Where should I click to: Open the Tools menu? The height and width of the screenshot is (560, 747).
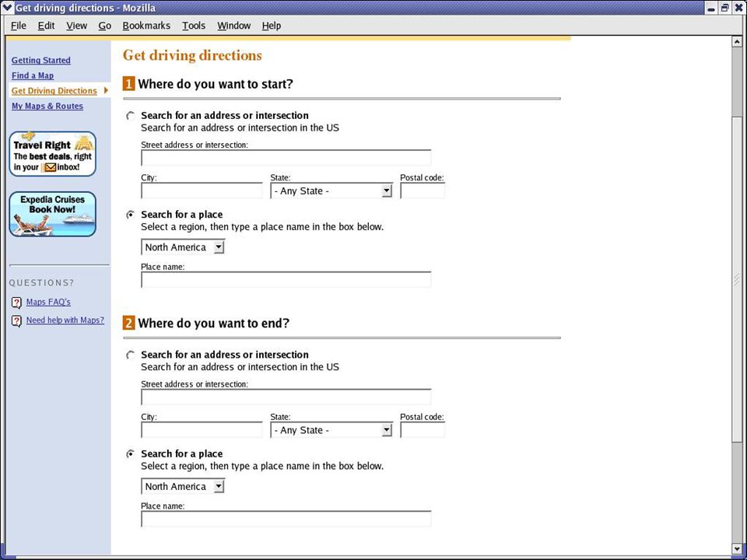[194, 26]
